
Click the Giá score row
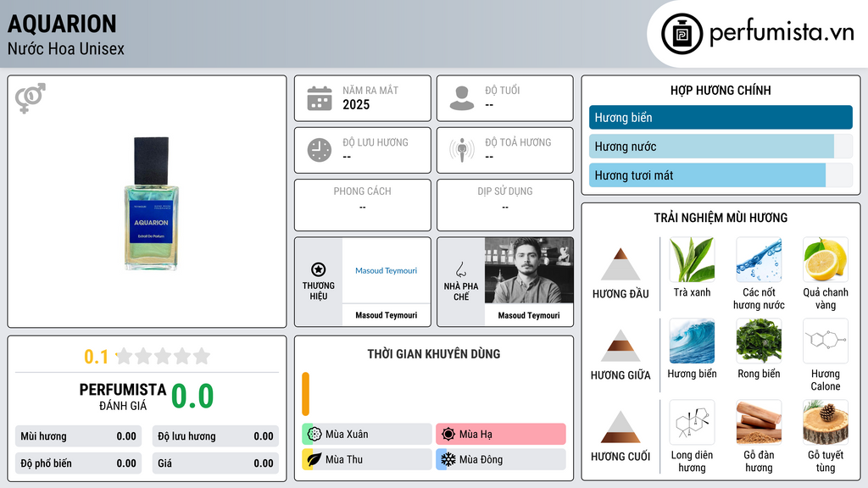[x=215, y=463]
